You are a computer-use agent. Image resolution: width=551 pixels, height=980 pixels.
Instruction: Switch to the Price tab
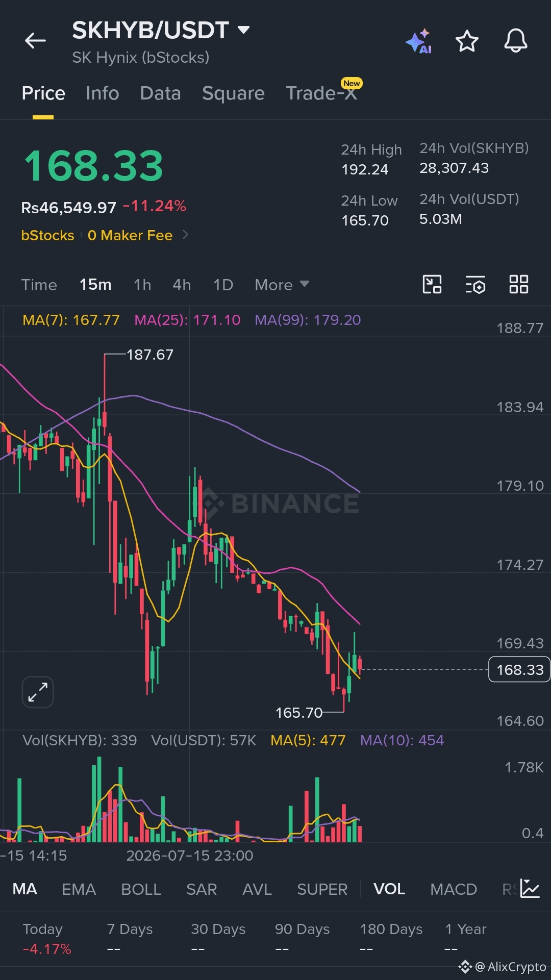43,93
